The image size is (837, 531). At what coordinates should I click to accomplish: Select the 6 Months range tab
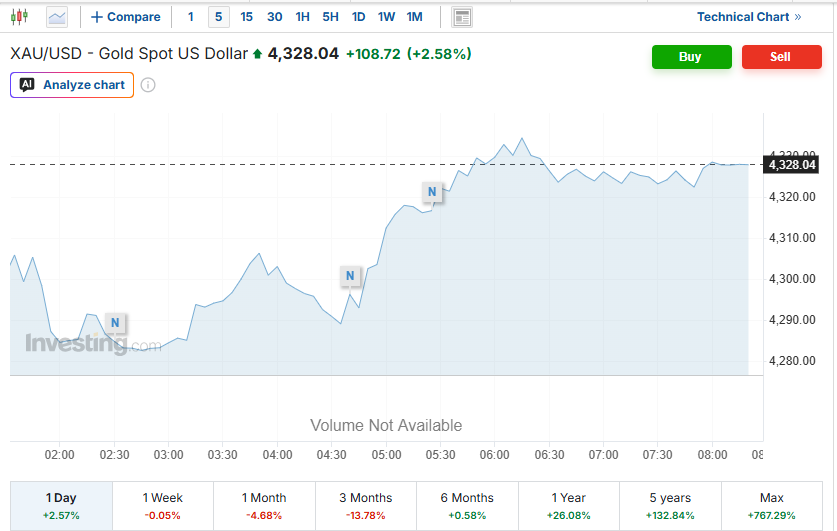click(x=467, y=506)
